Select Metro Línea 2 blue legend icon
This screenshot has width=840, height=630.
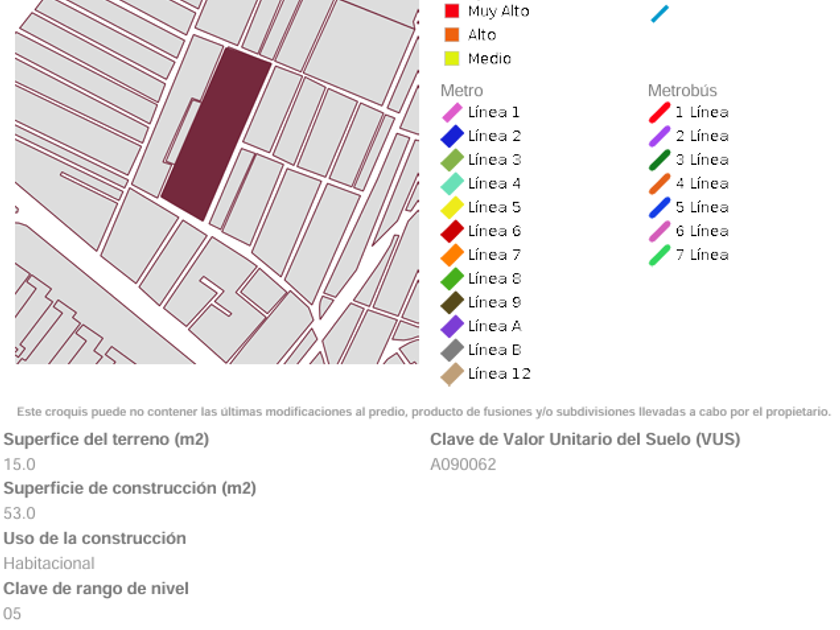click(x=452, y=136)
